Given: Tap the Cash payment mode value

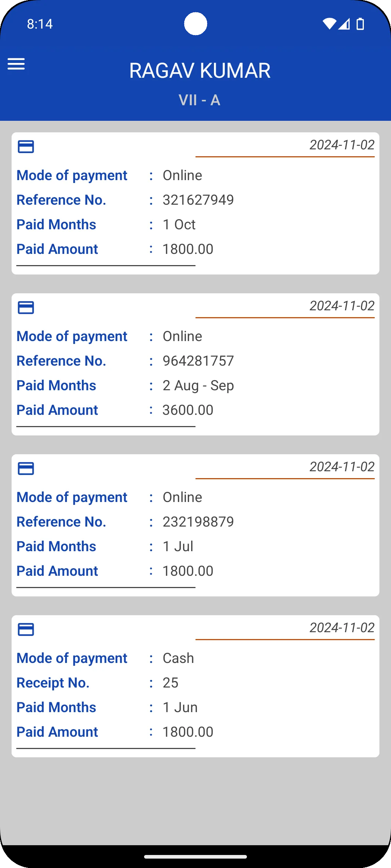Looking at the screenshot, I should 178,658.
